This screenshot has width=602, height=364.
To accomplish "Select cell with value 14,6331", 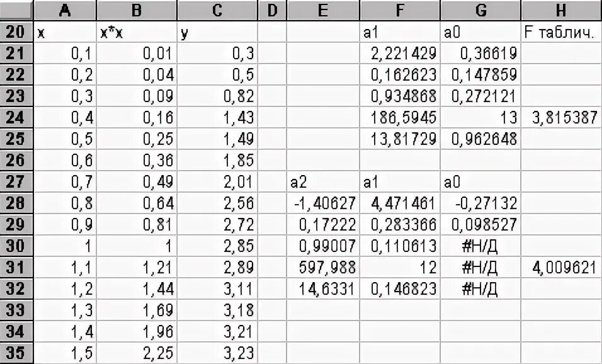I will pyautogui.click(x=323, y=288).
